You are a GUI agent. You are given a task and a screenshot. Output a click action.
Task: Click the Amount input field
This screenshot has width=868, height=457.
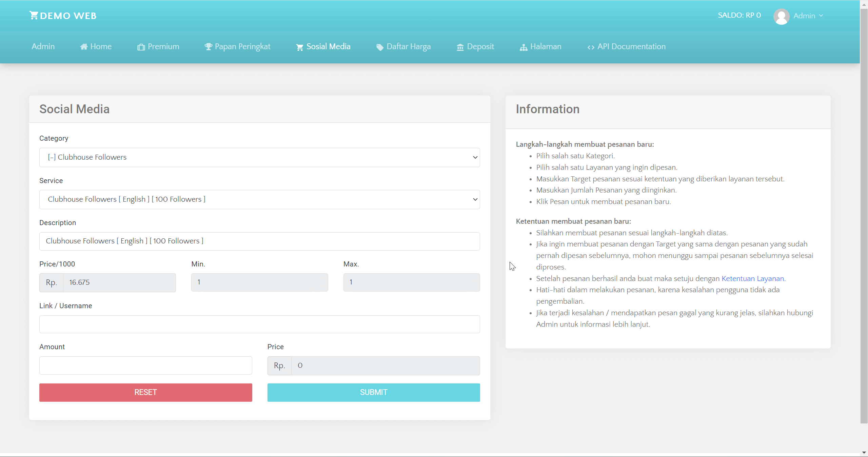click(145, 365)
